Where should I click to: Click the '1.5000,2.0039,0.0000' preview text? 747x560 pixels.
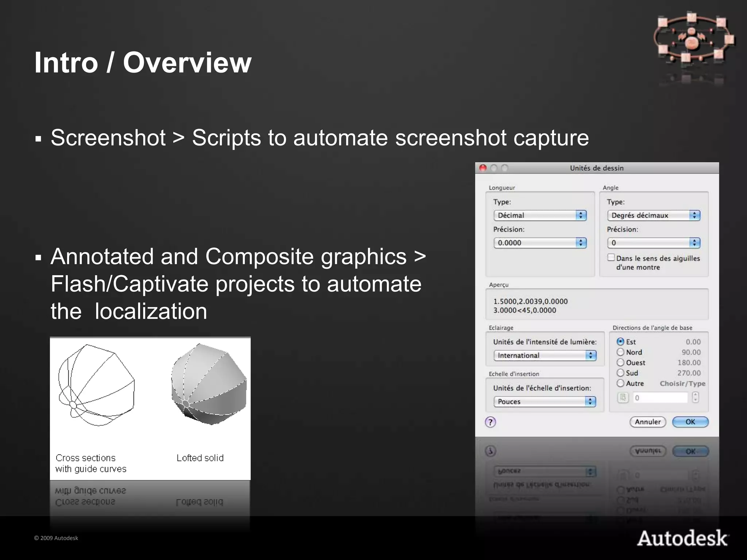[x=530, y=302]
